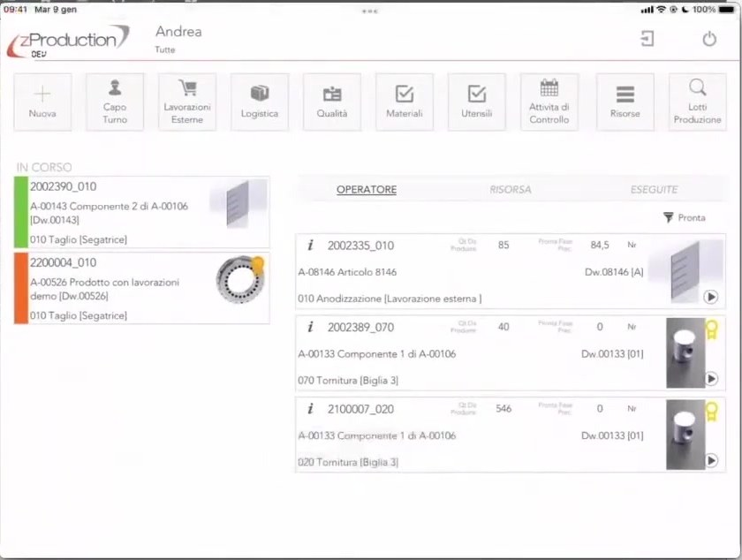Click 070 Tornitura [Biglia 3]
This screenshot has width=742, height=560.
[x=348, y=381]
